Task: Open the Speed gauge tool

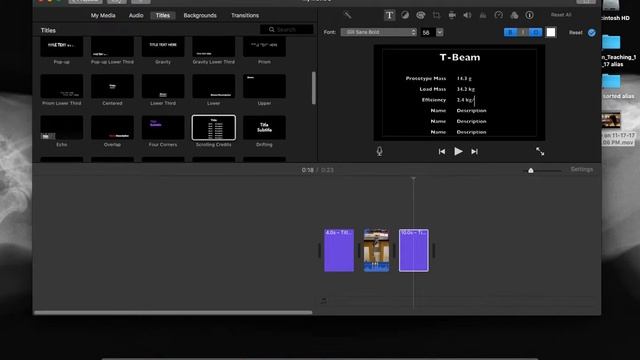Action: coord(498,15)
